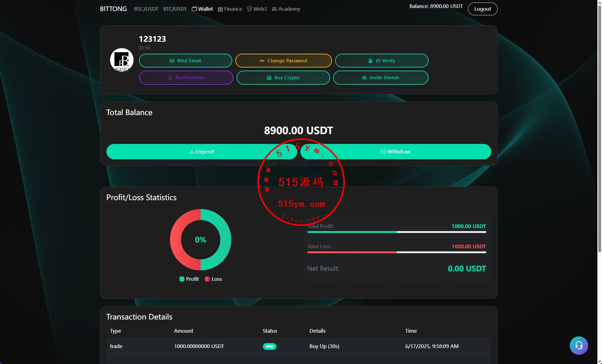Open the Wallet nav tab
Screen dimensions: 602x364
202,9
